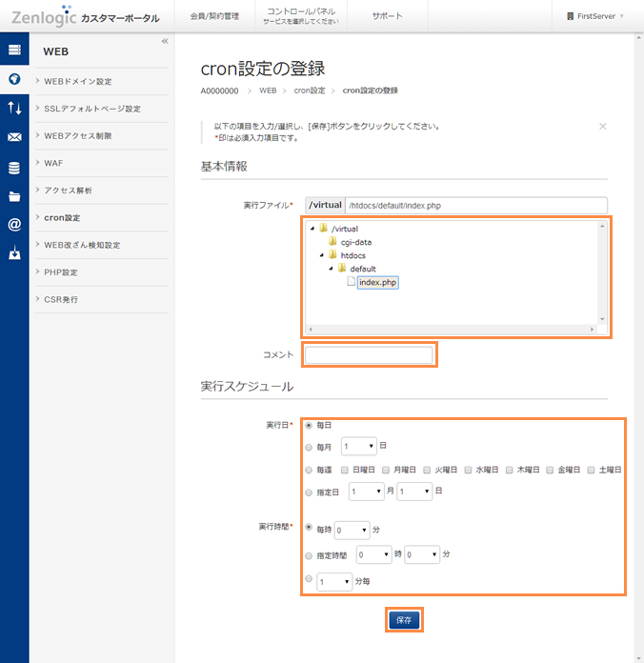Open the 指定日 day dropdown
The width and height of the screenshot is (644, 663).
pyautogui.click(x=414, y=492)
